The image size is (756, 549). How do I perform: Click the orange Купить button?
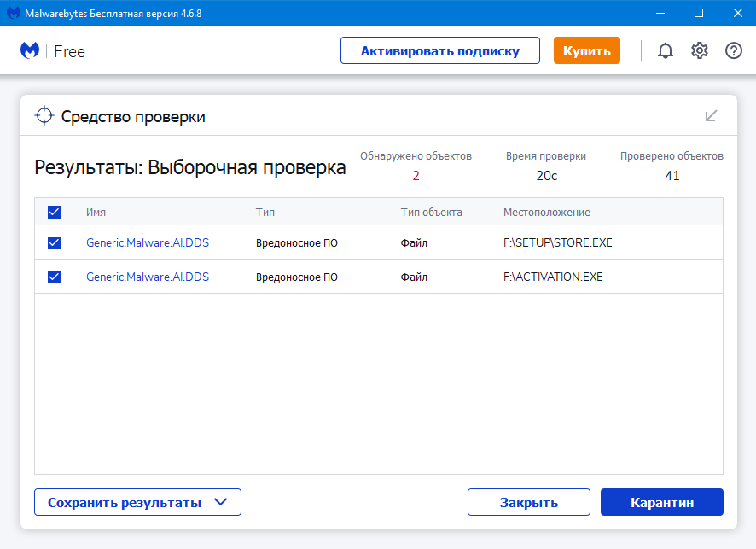point(586,50)
